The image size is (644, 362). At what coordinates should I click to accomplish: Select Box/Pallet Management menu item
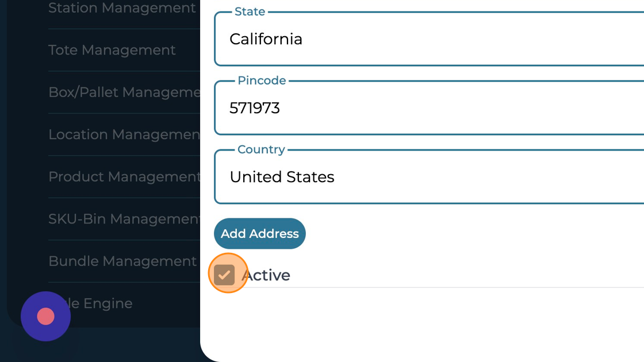pyautogui.click(x=124, y=92)
